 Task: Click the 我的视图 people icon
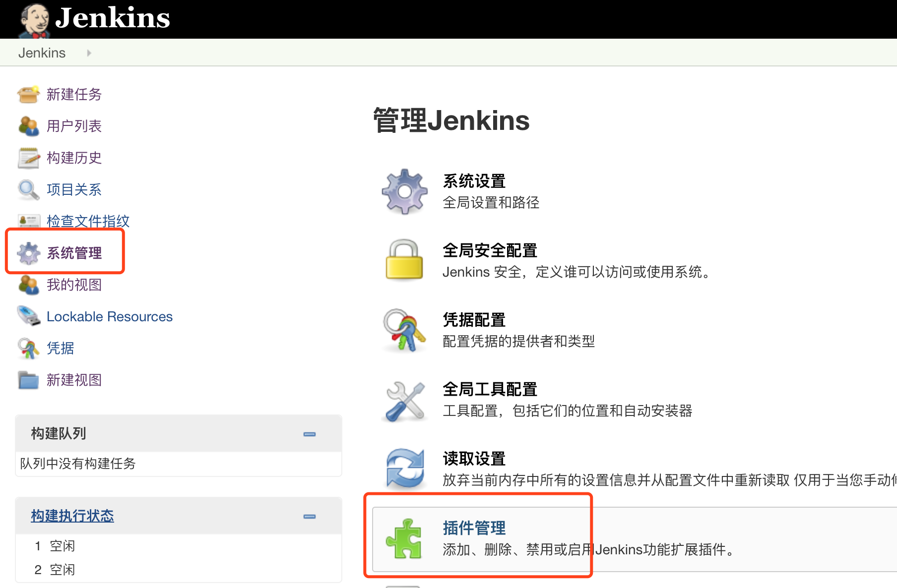coord(28,285)
